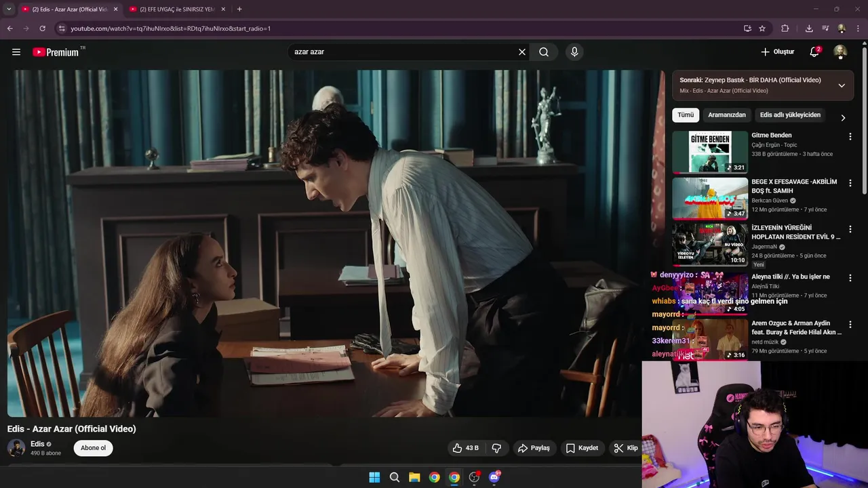Image resolution: width=868 pixels, height=488 pixels.
Task: Open BEGE X EFESAVAGE AKBİLİM thumbnail
Action: pos(710,198)
